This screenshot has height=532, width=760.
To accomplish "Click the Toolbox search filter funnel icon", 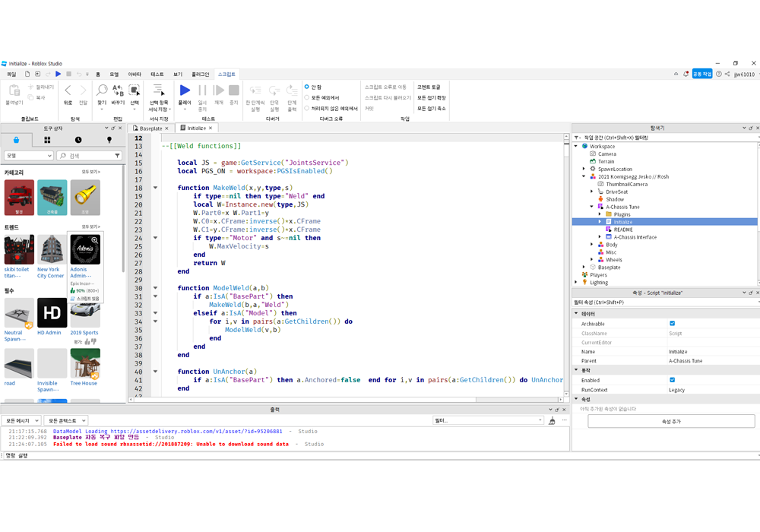I will [x=117, y=156].
